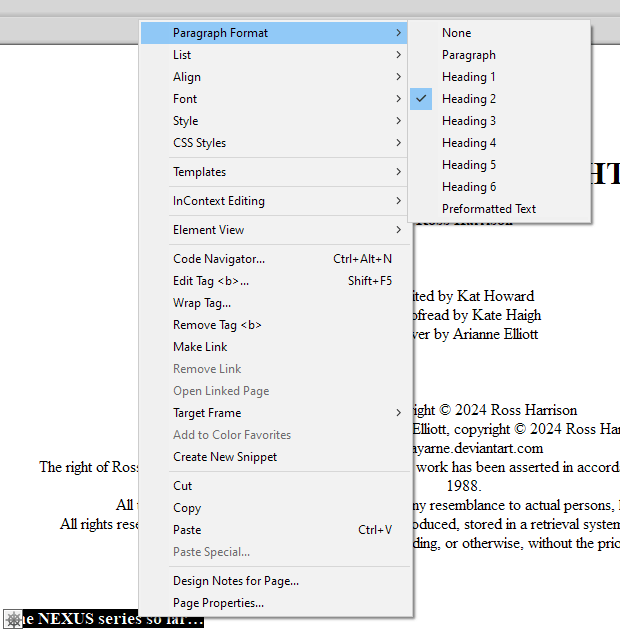Select the checked Heading 2 format
Viewport: 620px width, 643px height.
pyautogui.click(x=468, y=99)
